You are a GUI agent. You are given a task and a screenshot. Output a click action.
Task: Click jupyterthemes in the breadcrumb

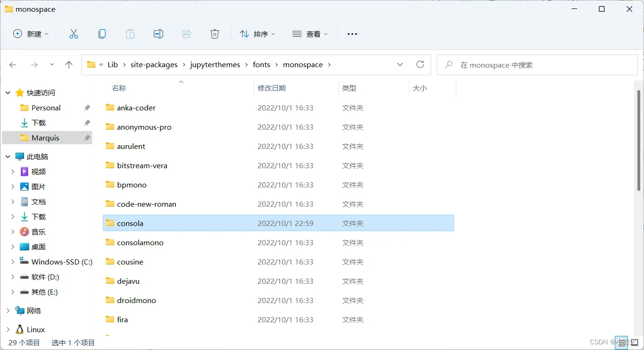click(x=215, y=65)
